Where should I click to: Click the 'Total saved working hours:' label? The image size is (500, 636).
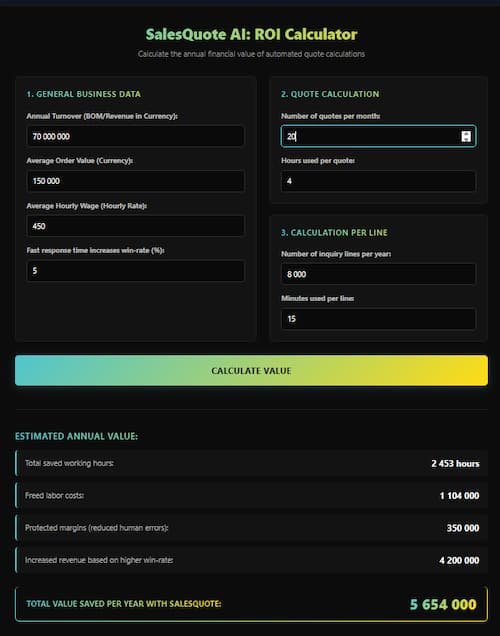coord(69,463)
